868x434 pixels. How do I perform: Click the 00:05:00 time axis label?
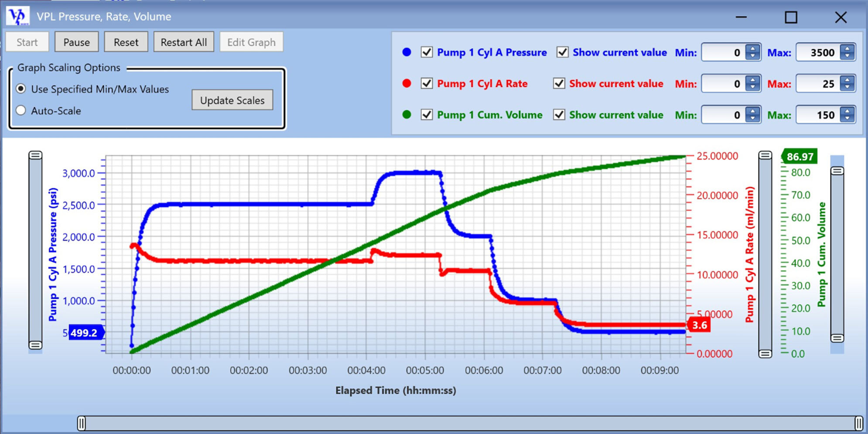tap(425, 370)
